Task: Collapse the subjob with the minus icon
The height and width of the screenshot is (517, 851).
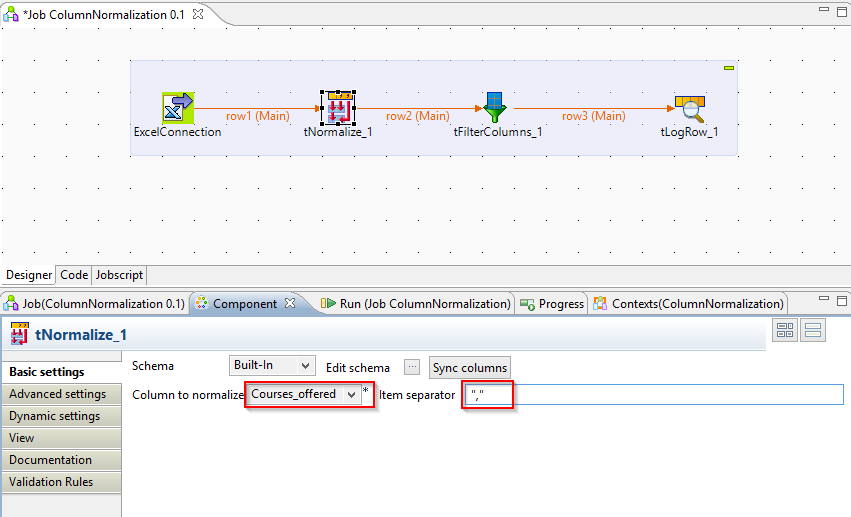Action: click(729, 68)
